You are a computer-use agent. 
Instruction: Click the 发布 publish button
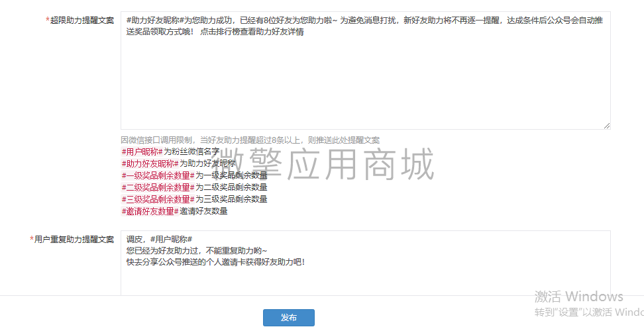(x=289, y=318)
